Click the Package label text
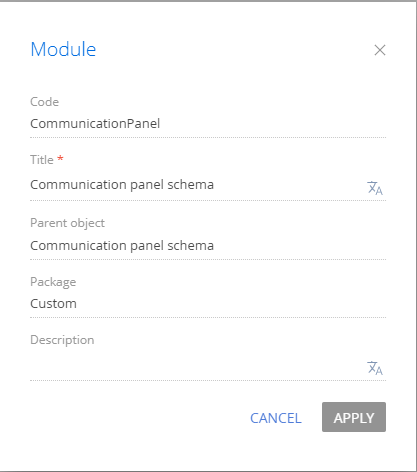417x472 pixels. point(53,282)
